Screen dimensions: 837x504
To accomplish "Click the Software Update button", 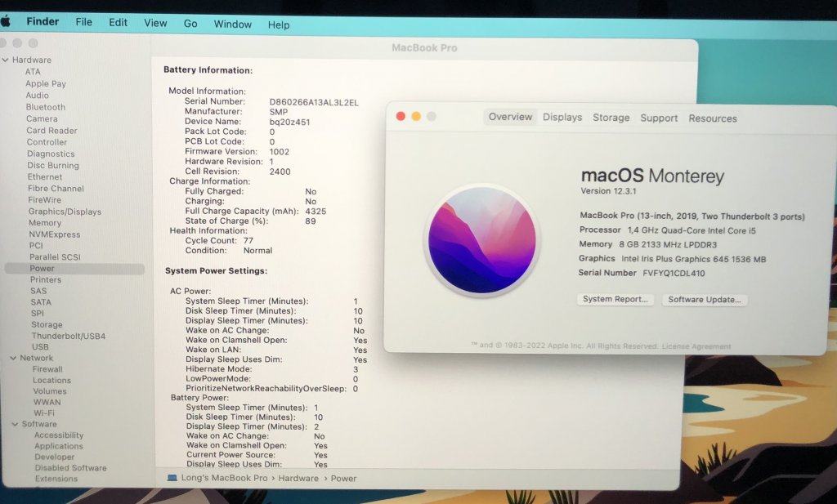I will coord(705,300).
